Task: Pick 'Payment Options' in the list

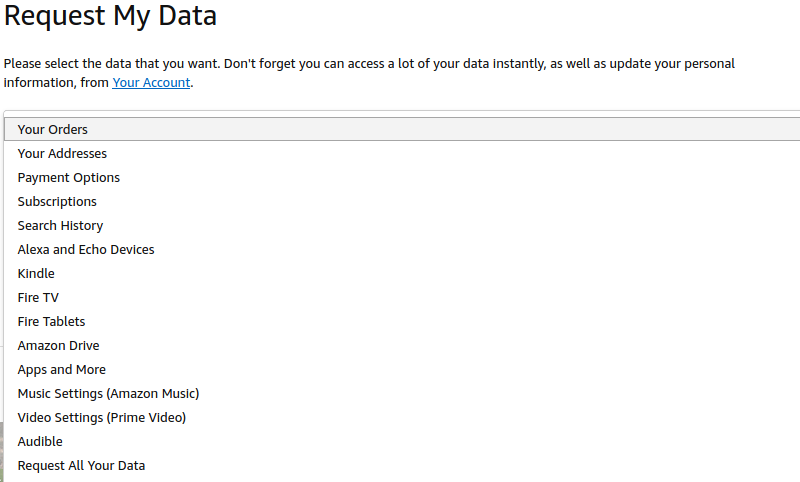Action: [68, 178]
